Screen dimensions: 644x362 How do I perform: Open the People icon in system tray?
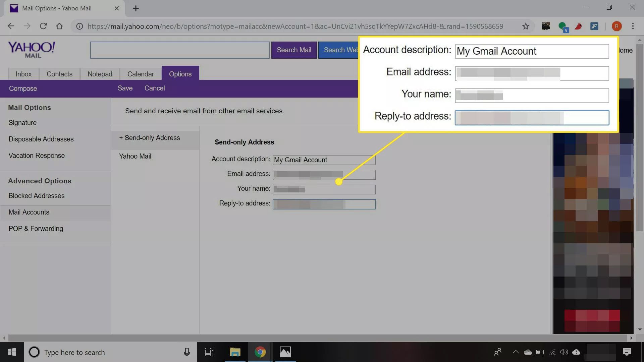[498, 352]
